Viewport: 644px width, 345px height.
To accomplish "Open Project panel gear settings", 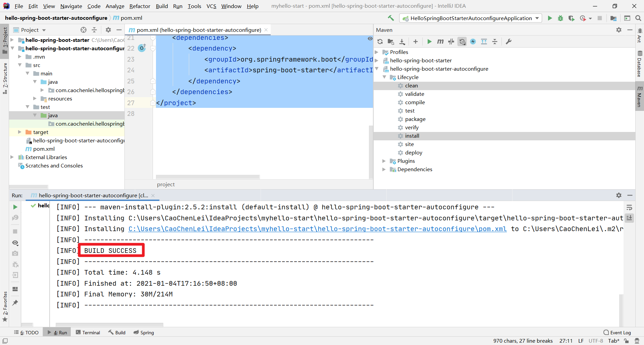I will click(x=108, y=30).
